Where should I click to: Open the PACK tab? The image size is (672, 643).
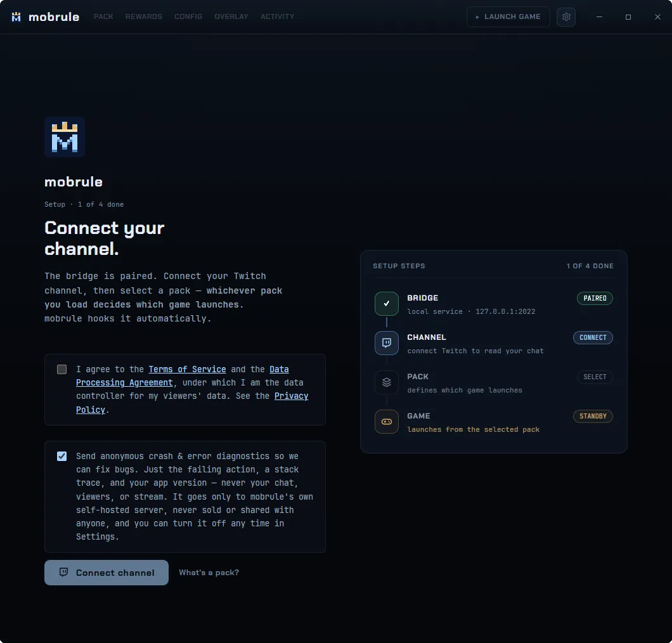[103, 16]
